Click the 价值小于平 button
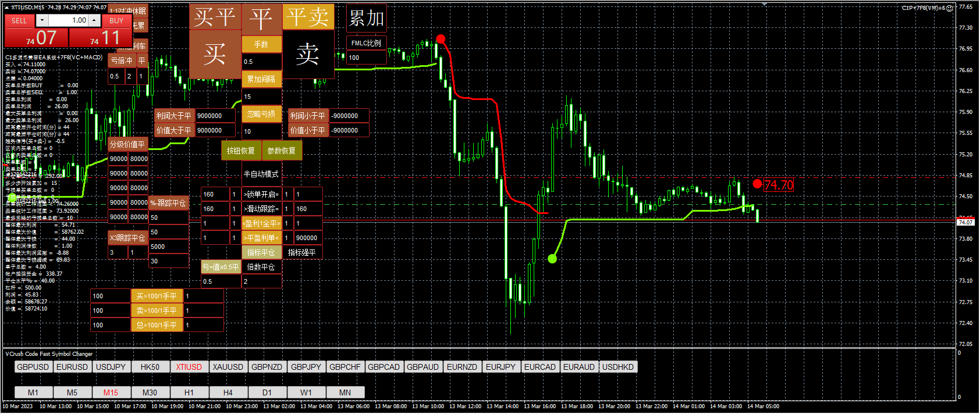980x414 pixels. pyautogui.click(x=308, y=130)
